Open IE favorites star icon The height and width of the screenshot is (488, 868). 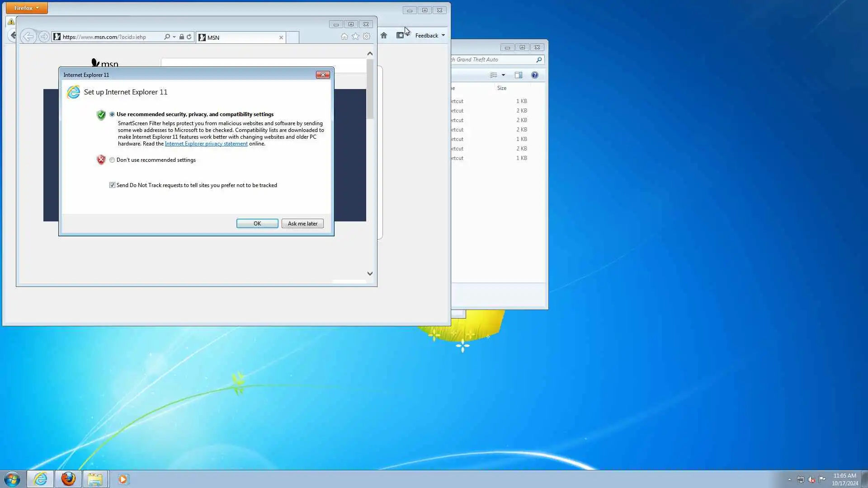355,37
